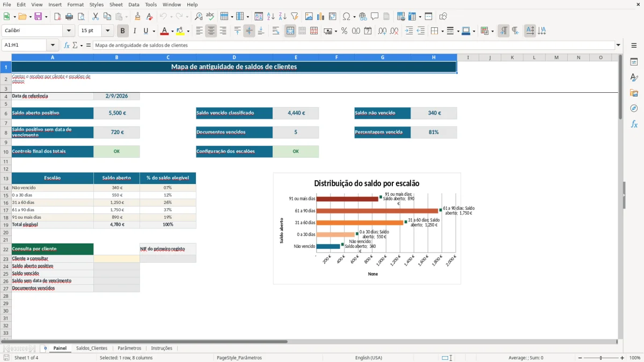Expand the formula bar
The width and height of the screenshot is (644, 362).
pyautogui.click(x=618, y=45)
